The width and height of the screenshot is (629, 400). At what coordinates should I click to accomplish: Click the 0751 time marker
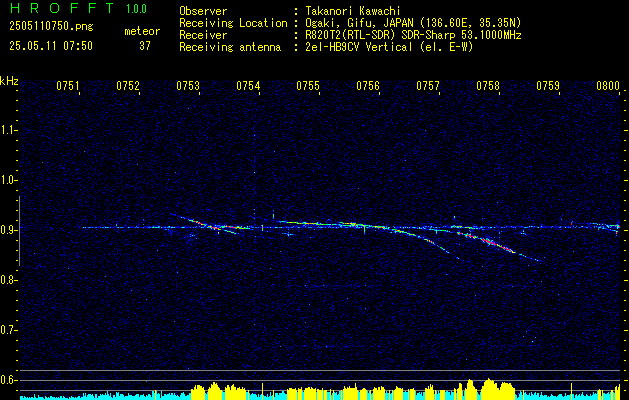[x=68, y=86]
